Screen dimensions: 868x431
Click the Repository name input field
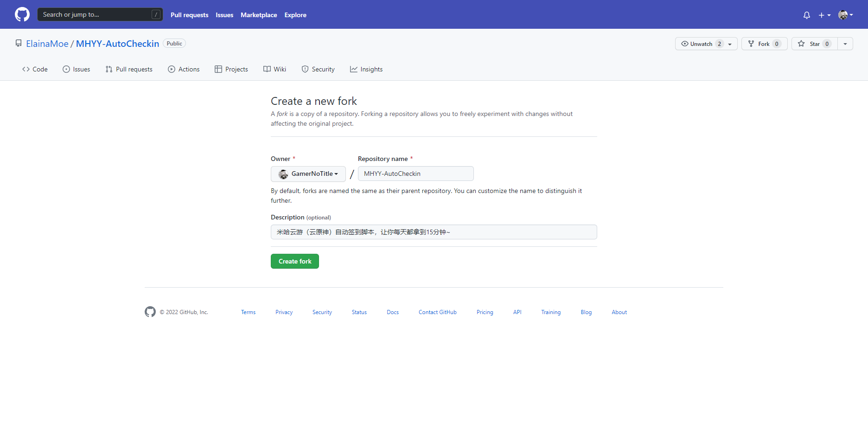coord(415,174)
